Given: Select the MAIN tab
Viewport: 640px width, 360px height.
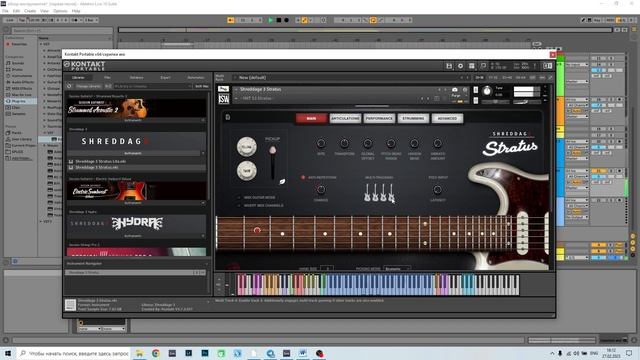Looking at the screenshot, I should [x=311, y=118].
